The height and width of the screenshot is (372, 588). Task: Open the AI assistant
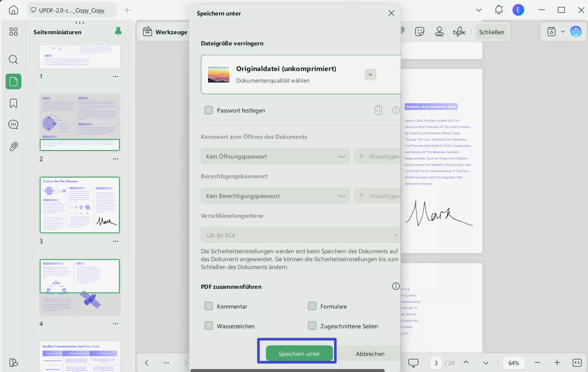576,31
